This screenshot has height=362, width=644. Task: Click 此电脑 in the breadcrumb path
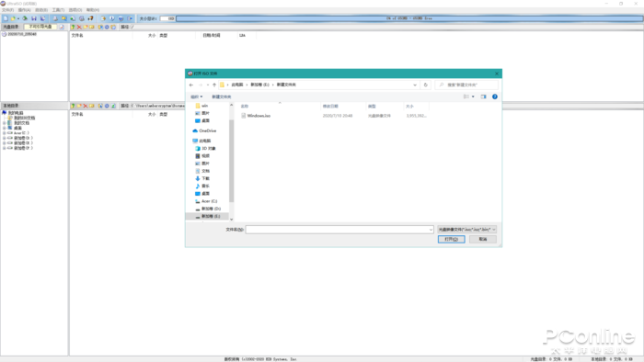[237, 85]
